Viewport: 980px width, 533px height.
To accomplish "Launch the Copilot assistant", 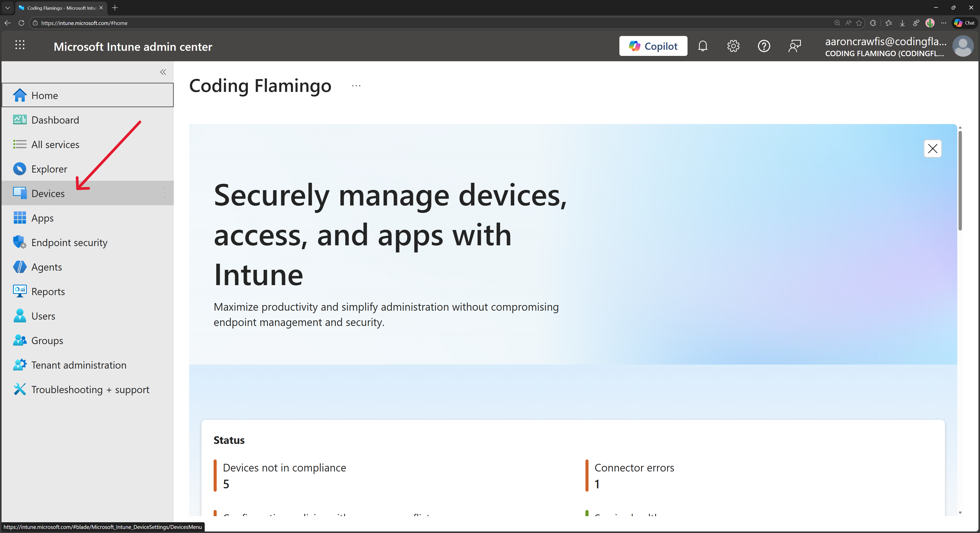I will pos(653,46).
